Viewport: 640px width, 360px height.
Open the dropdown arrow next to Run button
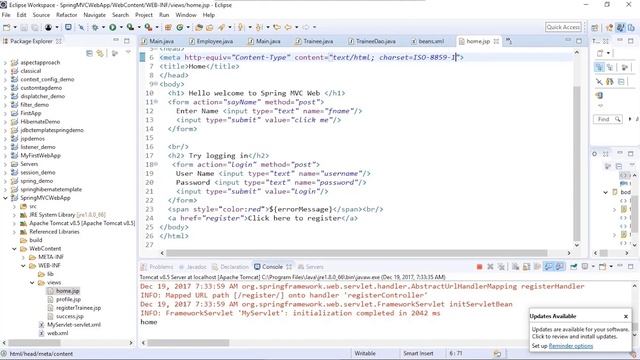(121, 27)
